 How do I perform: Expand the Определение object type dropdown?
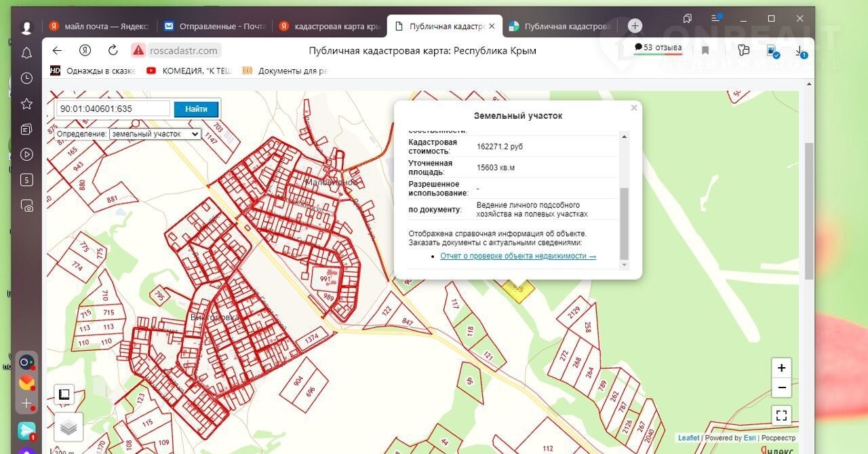pyautogui.click(x=155, y=134)
